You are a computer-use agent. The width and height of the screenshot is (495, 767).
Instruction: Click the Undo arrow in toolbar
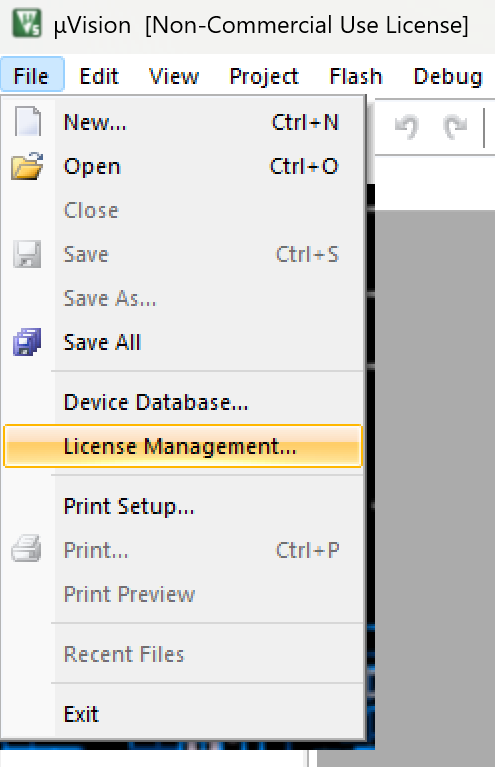click(x=407, y=127)
